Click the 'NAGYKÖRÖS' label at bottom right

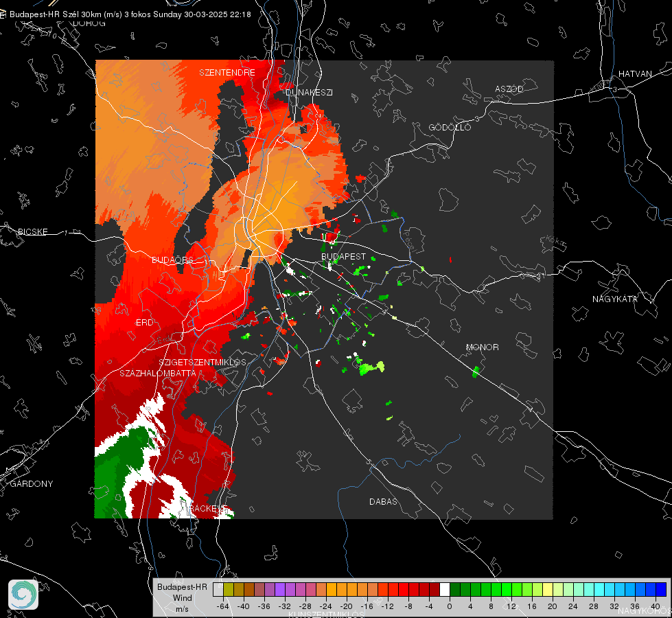coord(645,611)
